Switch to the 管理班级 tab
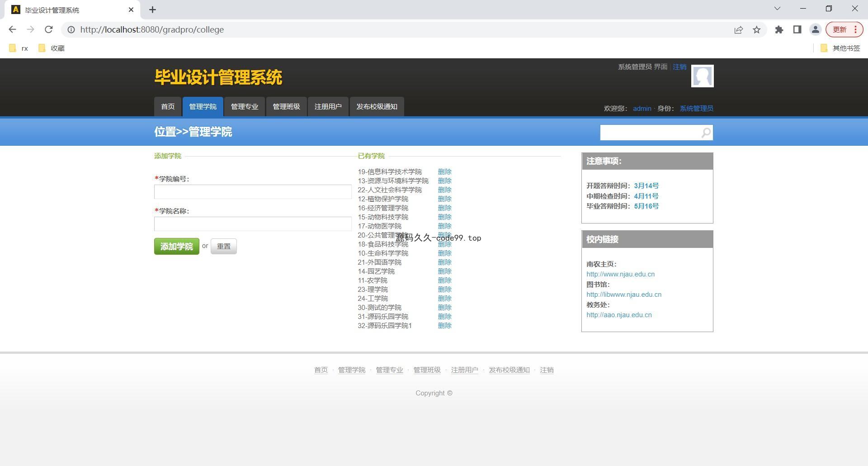Image resolution: width=868 pixels, height=466 pixels. (286, 107)
